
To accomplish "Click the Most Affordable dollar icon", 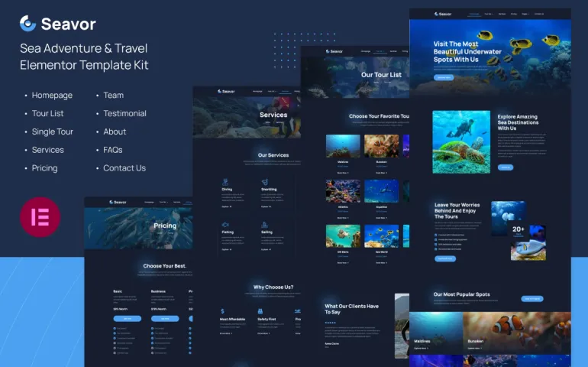I will tap(222, 311).
